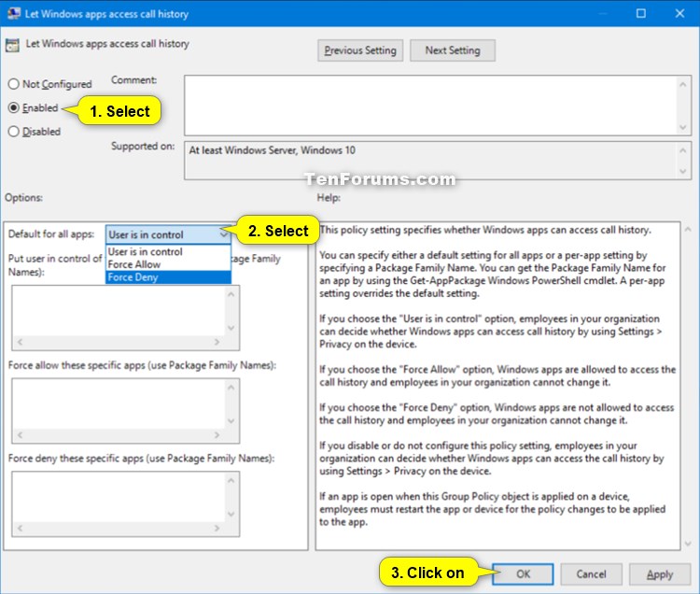Image resolution: width=700 pixels, height=594 pixels.
Task: Click the title bar window icon
Action: point(14,13)
